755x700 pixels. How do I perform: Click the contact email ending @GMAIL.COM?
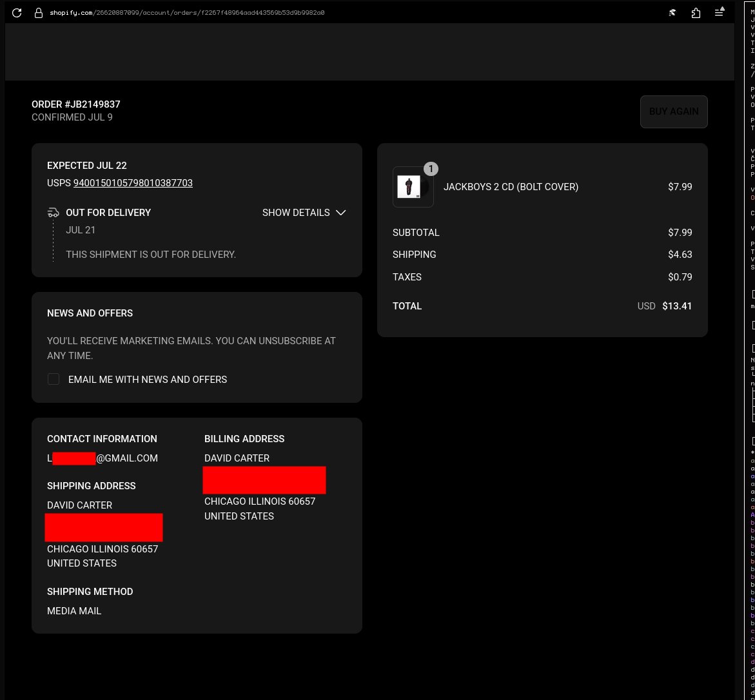103,458
